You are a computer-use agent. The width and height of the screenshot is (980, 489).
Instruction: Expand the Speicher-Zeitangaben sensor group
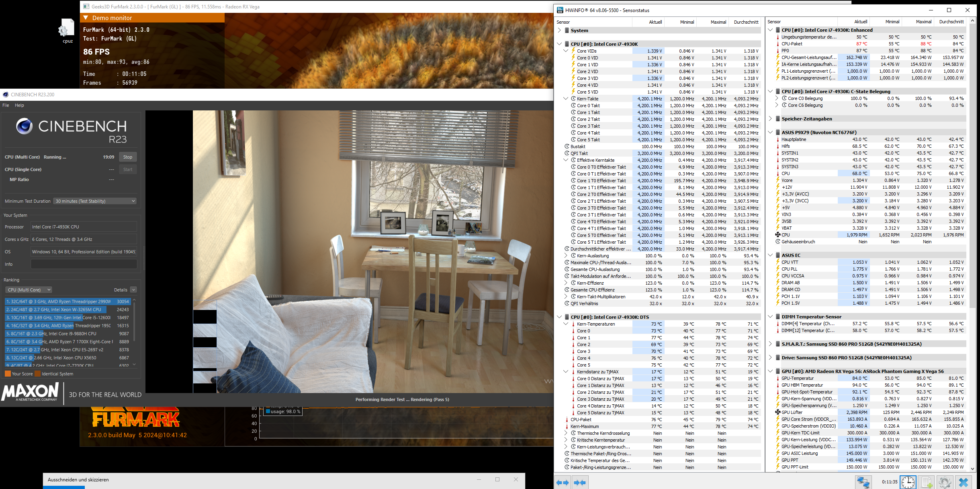(770, 118)
